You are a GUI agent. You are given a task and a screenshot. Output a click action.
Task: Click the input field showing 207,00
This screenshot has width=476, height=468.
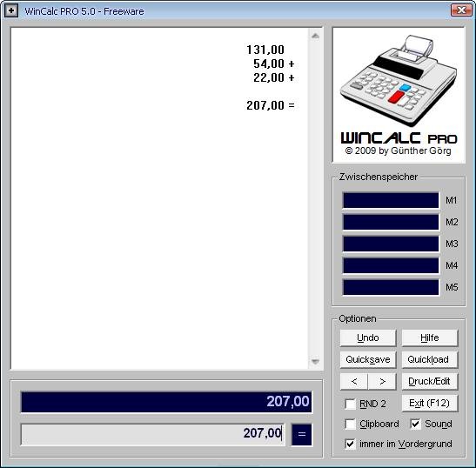coord(152,434)
